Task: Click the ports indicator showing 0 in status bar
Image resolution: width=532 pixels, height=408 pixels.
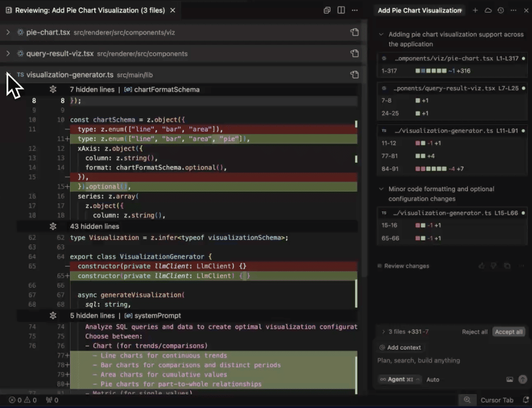Action: coord(52,400)
